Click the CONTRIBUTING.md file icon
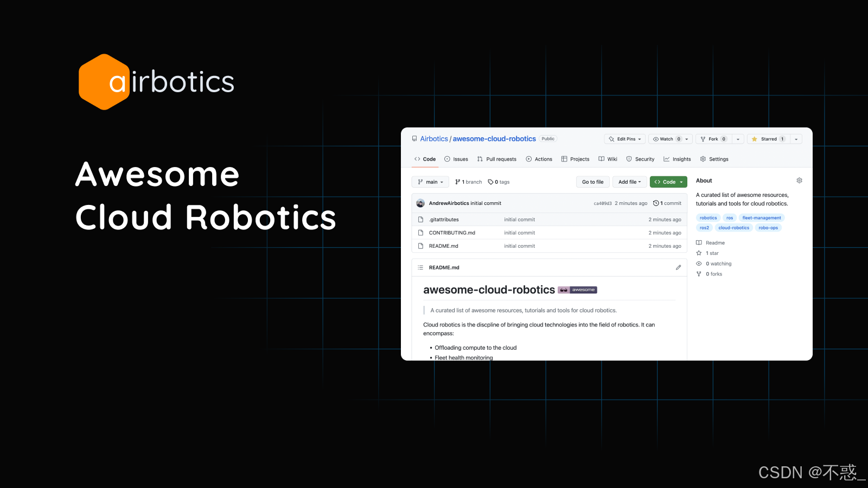 tap(420, 233)
